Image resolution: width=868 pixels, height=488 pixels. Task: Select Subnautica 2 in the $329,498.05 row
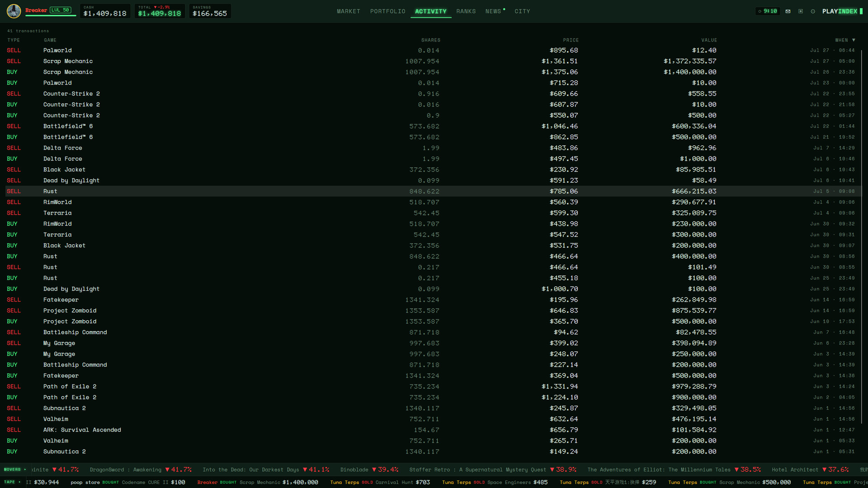[65, 408]
